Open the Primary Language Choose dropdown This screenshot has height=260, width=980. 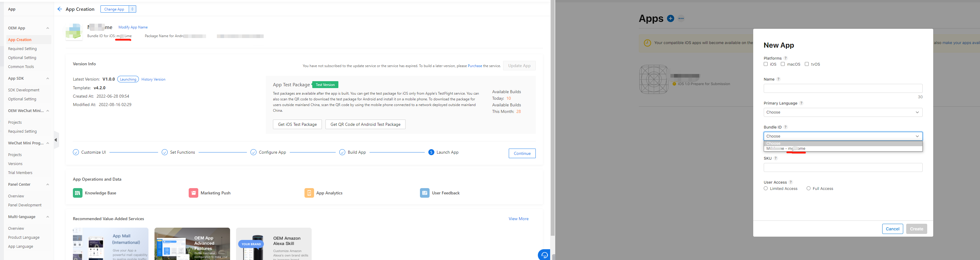point(843,113)
